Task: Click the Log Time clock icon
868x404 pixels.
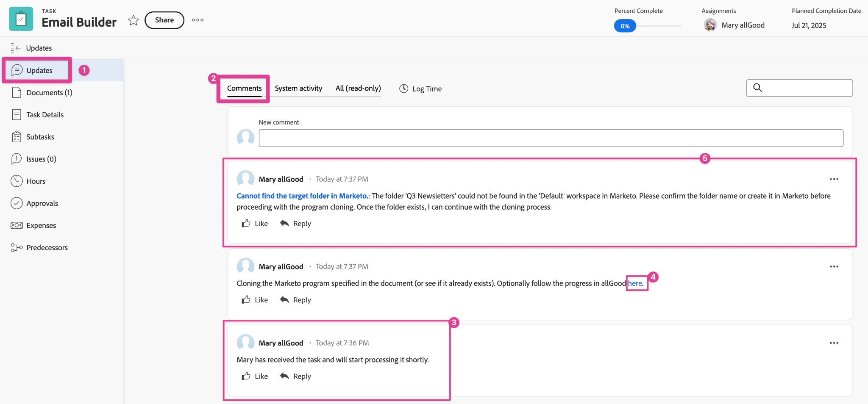Action: (x=403, y=89)
